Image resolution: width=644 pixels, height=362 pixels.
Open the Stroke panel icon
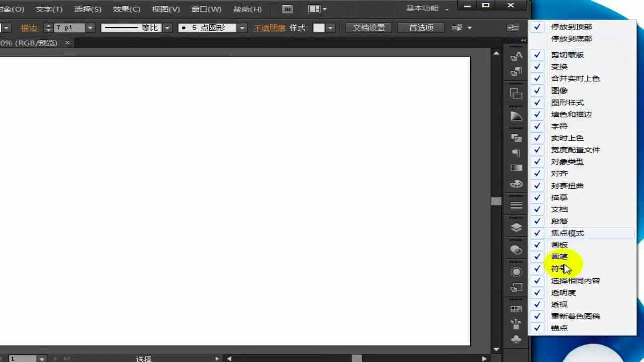(x=516, y=205)
